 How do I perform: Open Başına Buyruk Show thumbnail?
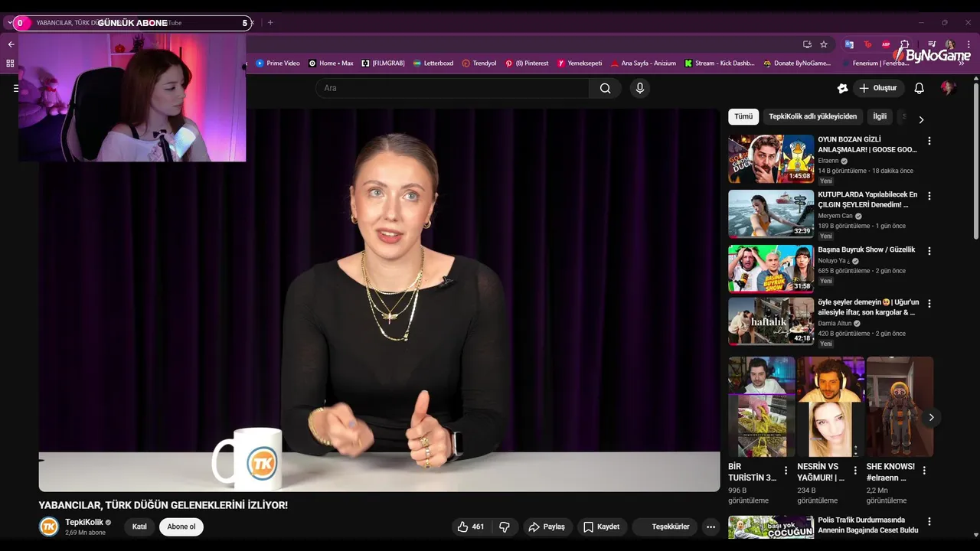(x=771, y=269)
